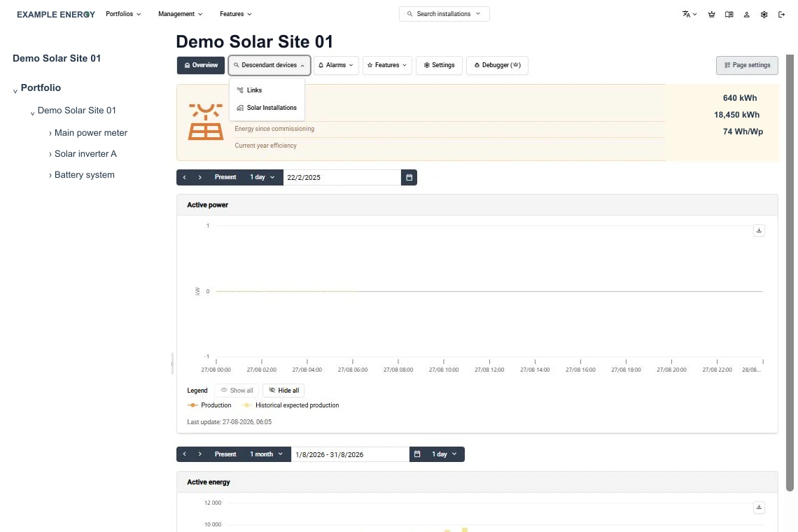Screen dimensions: 798x532
Task: Go to previous month in Active energy range
Action: [184, 454]
